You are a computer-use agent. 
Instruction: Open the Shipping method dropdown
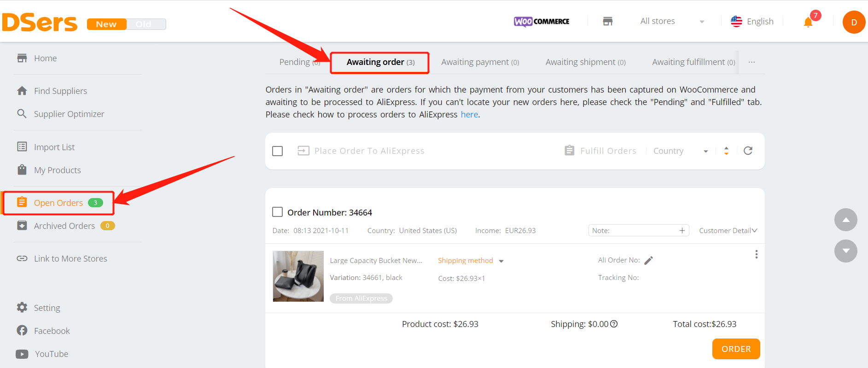[471, 261]
